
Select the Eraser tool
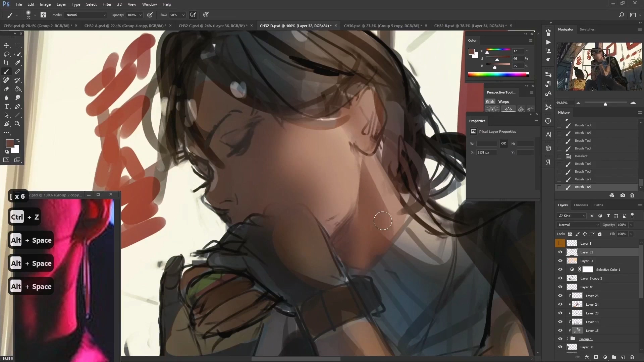pos(6,89)
